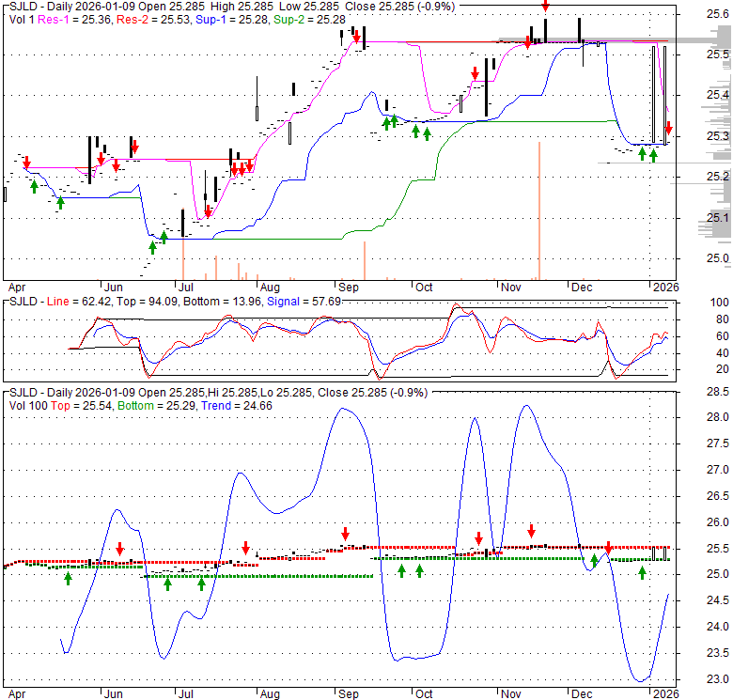Click the 2026 label on the bottom time axis
The height and width of the screenshot is (700, 733).
click(665, 695)
